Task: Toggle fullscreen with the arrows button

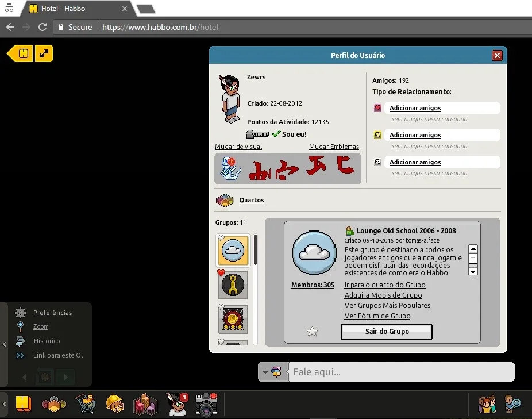Action: click(x=44, y=53)
